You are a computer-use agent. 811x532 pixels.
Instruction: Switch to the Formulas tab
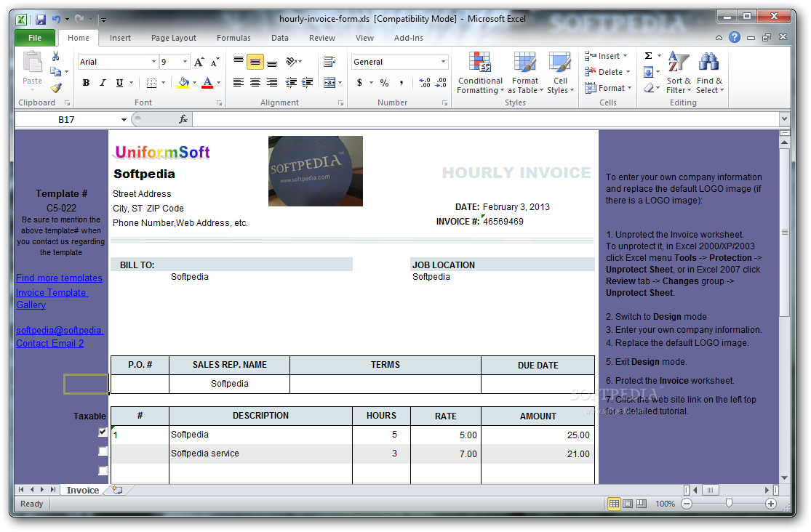coord(233,38)
